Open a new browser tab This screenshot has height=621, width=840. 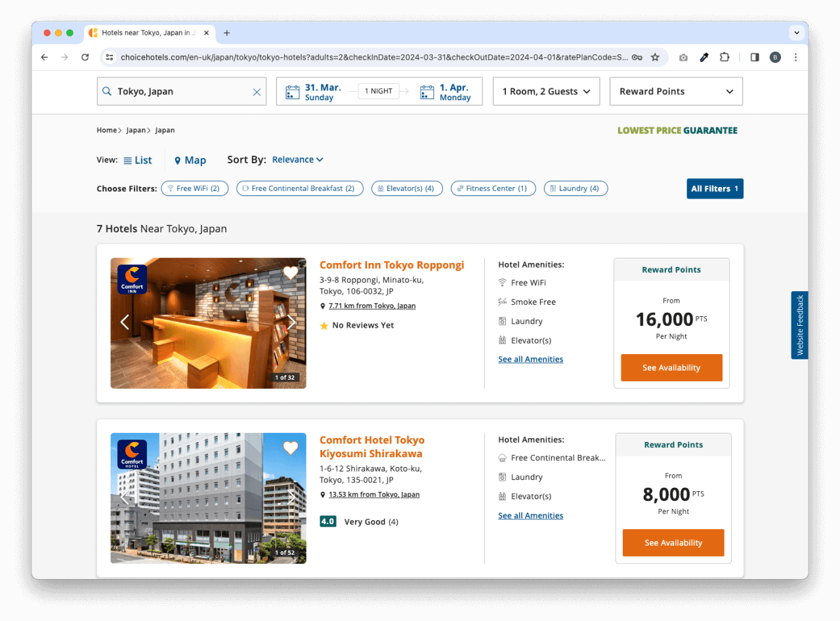point(227,33)
